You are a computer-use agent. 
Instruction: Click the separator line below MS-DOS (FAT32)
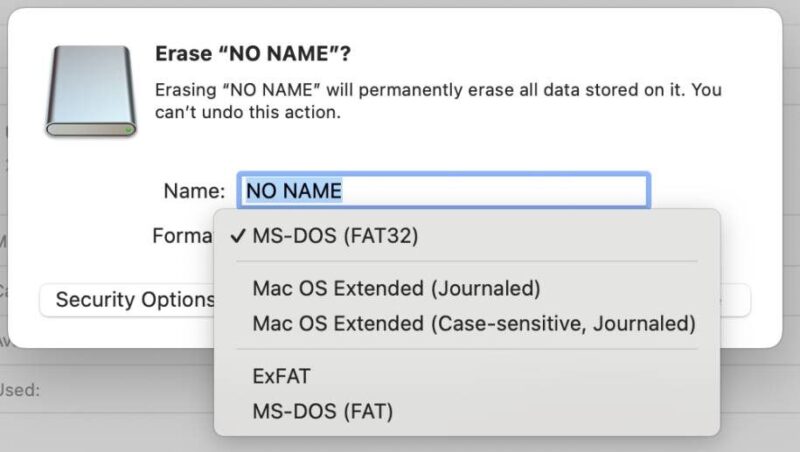[467, 262]
